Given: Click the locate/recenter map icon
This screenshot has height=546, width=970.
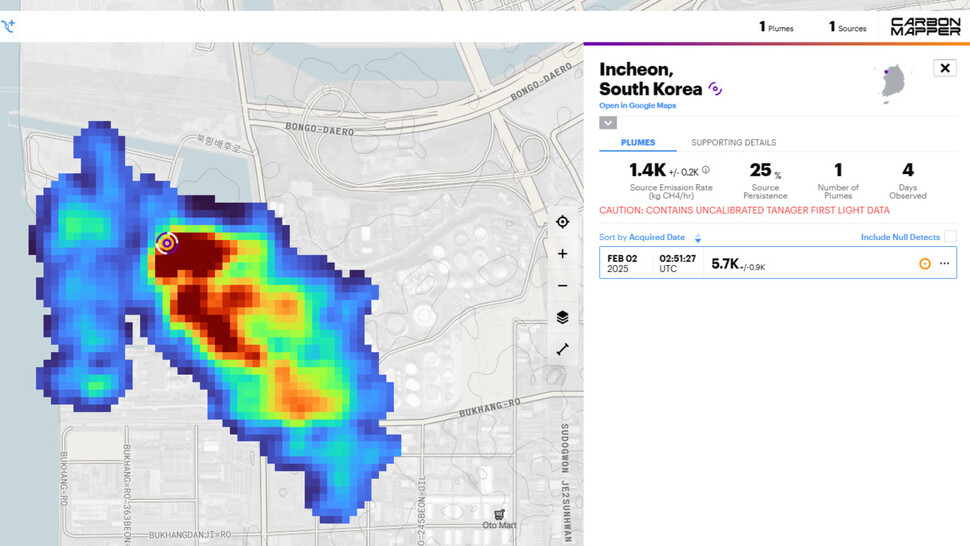Looking at the screenshot, I should 562,222.
